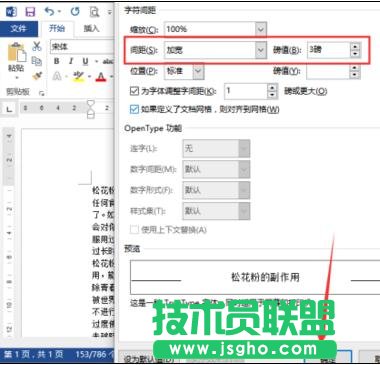Save the document with the floppy icon
380x365 pixels.
pos(30,12)
